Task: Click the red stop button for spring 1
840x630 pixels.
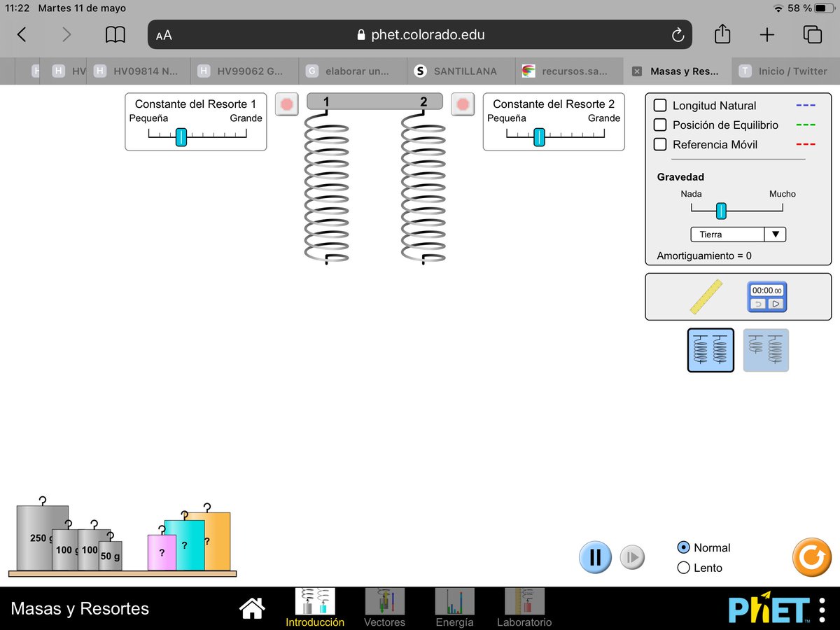Action: click(x=287, y=105)
